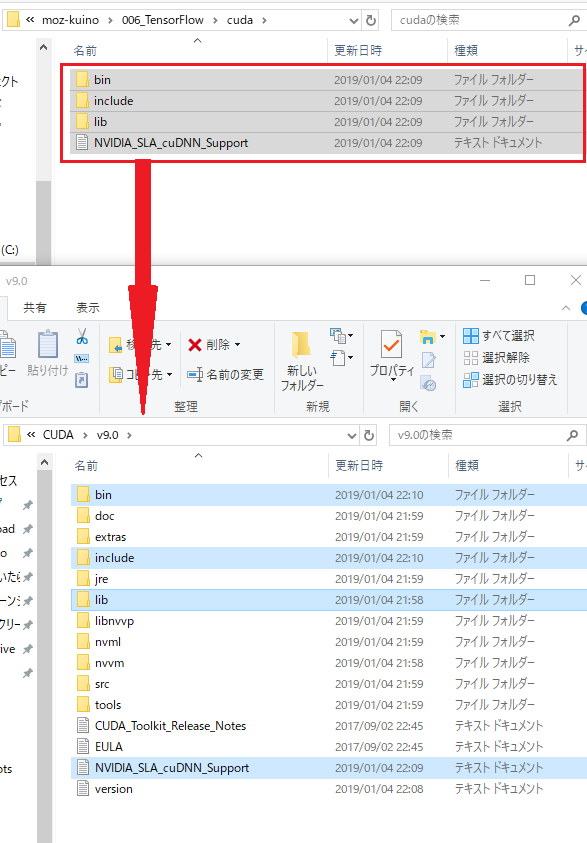Click the folder icon in cuda address bar

click(x=14, y=20)
